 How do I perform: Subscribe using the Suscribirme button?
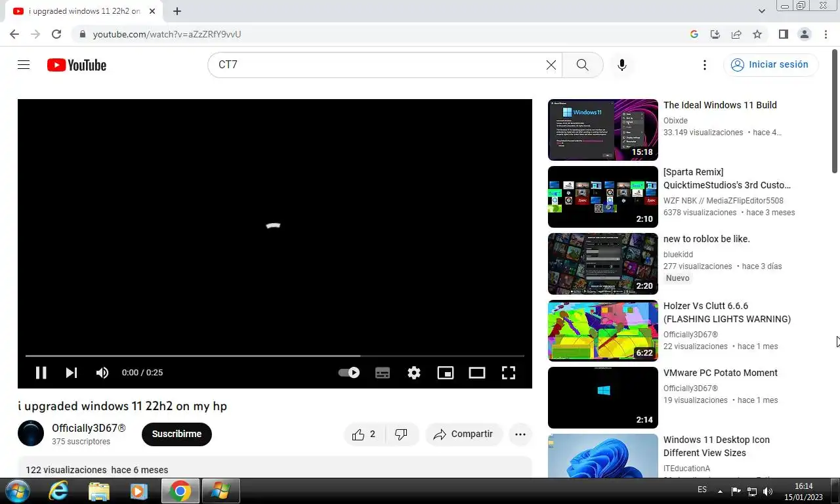click(177, 434)
